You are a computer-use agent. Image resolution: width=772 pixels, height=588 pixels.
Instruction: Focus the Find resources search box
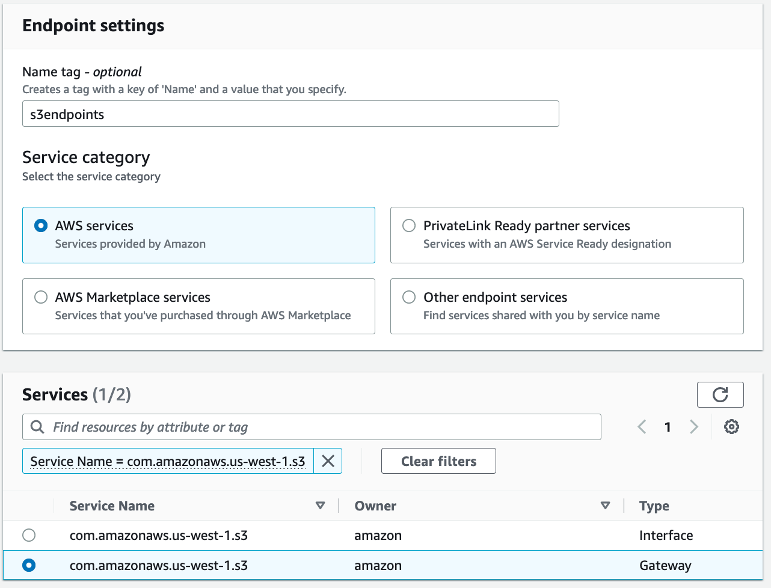point(320,427)
